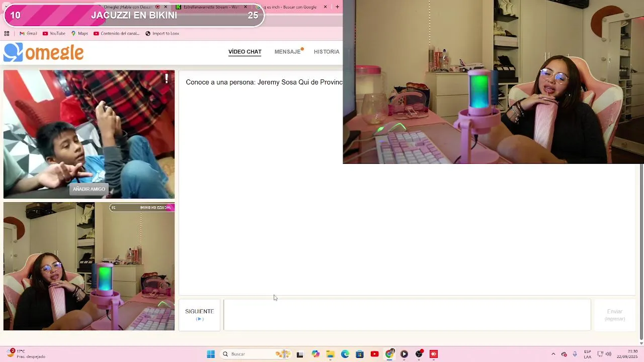644x362 pixels.
Task: Open the MENSAJE menu item
Action: coord(288,52)
